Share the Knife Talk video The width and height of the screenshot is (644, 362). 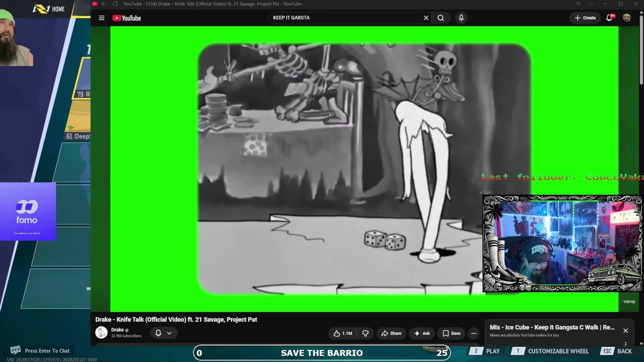pyautogui.click(x=391, y=333)
